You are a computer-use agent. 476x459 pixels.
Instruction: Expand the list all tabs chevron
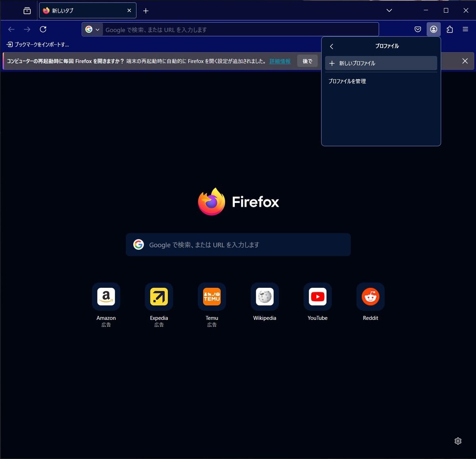click(x=389, y=11)
